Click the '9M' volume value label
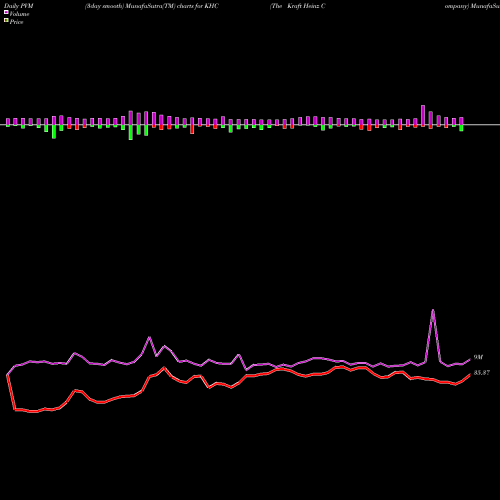Image resolution: width=500 pixels, height=500 pixels. (478, 357)
